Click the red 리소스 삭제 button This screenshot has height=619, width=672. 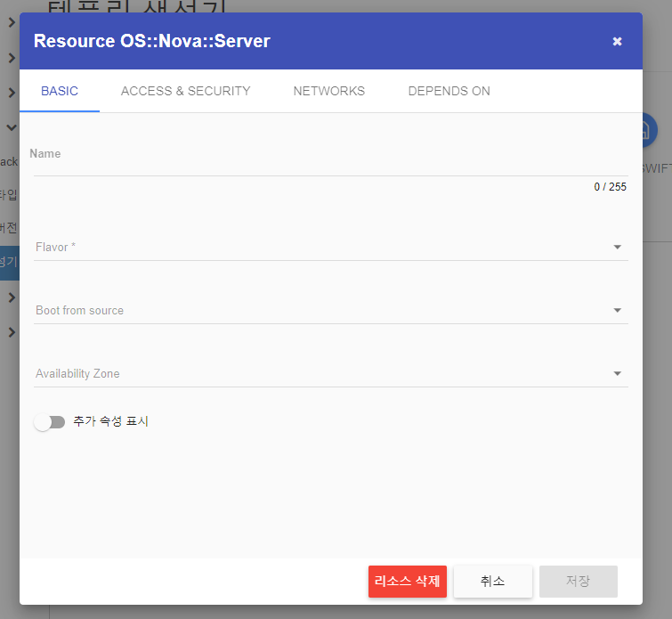coord(407,582)
